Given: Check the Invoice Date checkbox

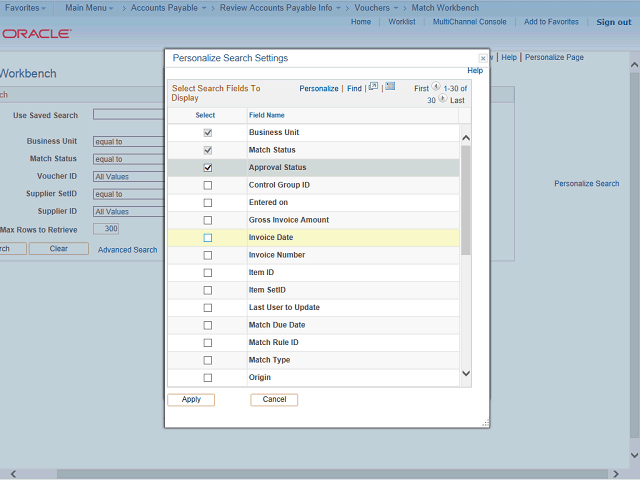Looking at the screenshot, I should pyautogui.click(x=208, y=238).
